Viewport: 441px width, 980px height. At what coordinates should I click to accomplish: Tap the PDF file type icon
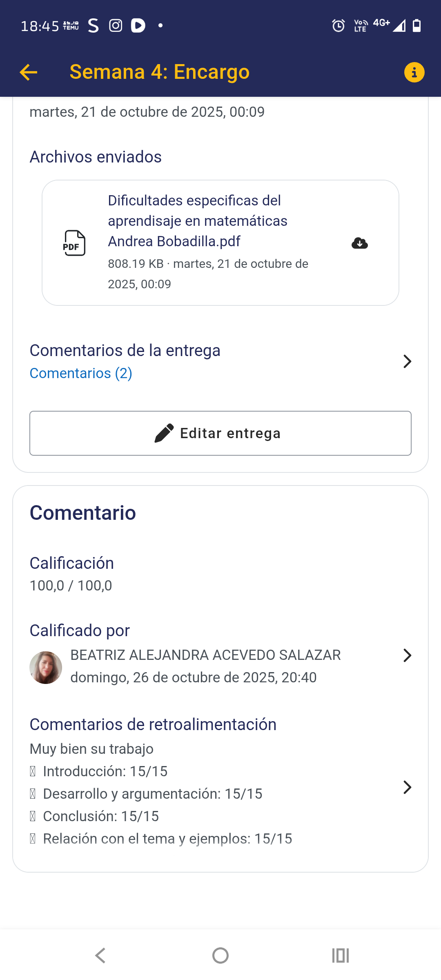click(74, 243)
